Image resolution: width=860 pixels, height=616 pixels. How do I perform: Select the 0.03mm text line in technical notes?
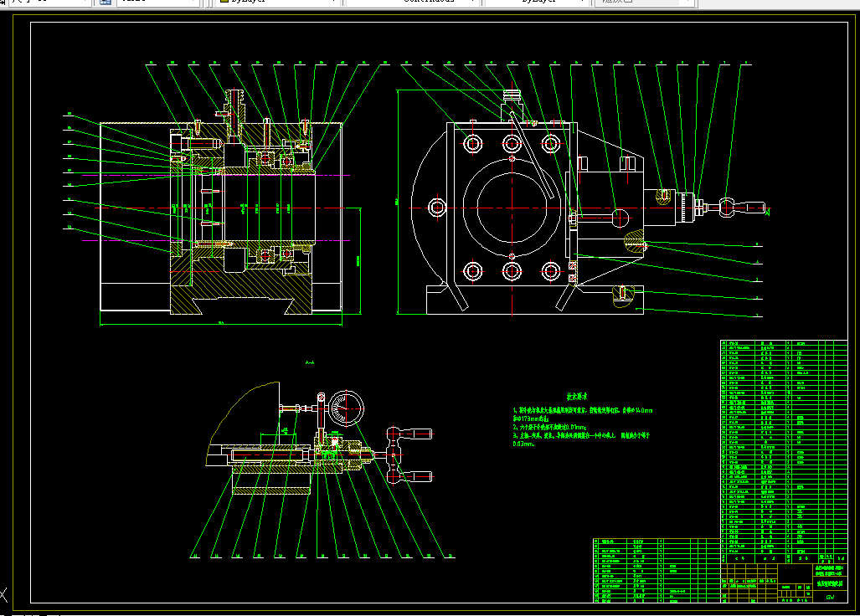[523, 444]
